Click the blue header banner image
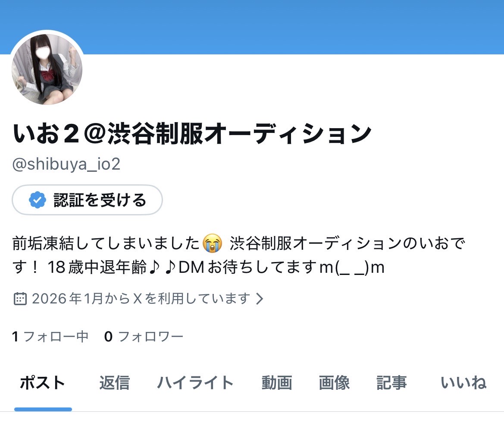 252,27
